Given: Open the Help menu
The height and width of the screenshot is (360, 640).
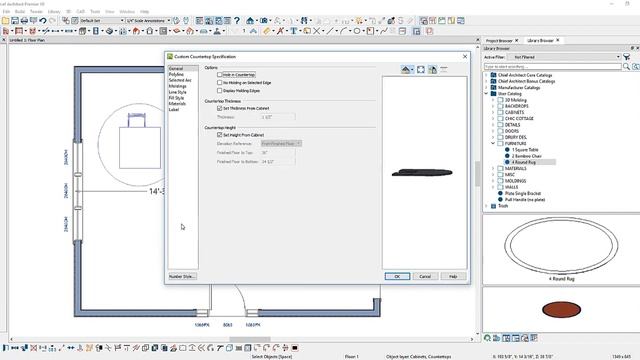Looking at the screenshot, I should click(144, 11).
